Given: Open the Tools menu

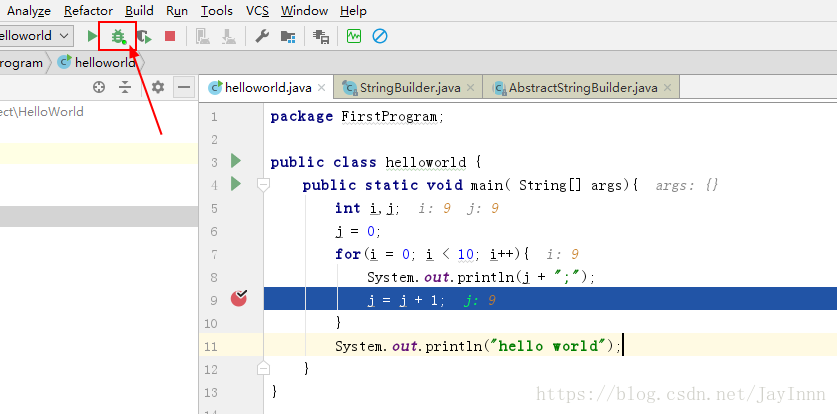Looking at the screenshot, I should [217, 11].
